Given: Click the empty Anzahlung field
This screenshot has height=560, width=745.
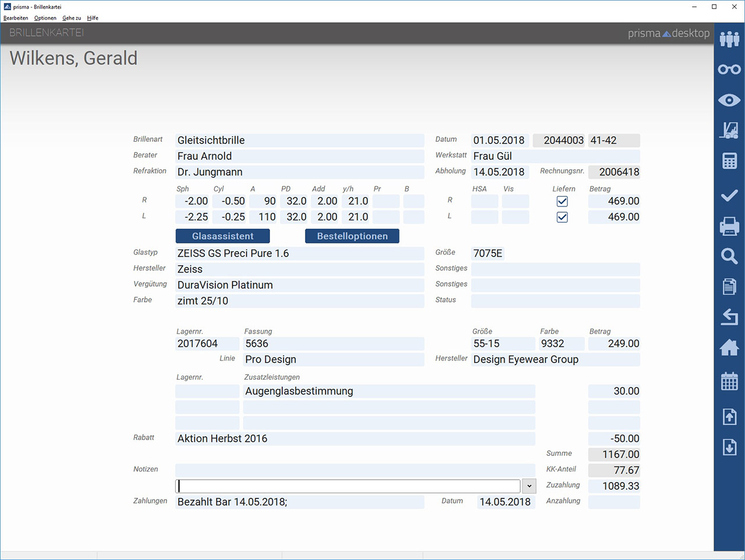Looking at the screenshot, I should tap(614, 502).
